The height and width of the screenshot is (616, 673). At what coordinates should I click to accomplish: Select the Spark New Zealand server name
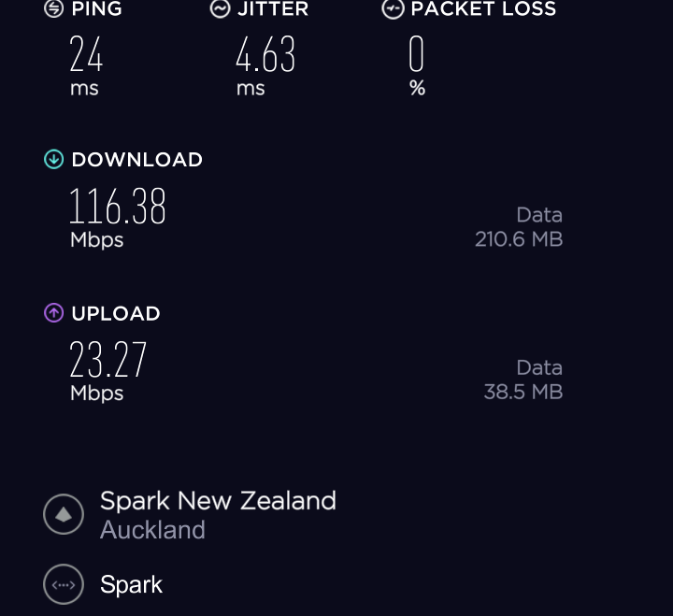click(218, 501)
